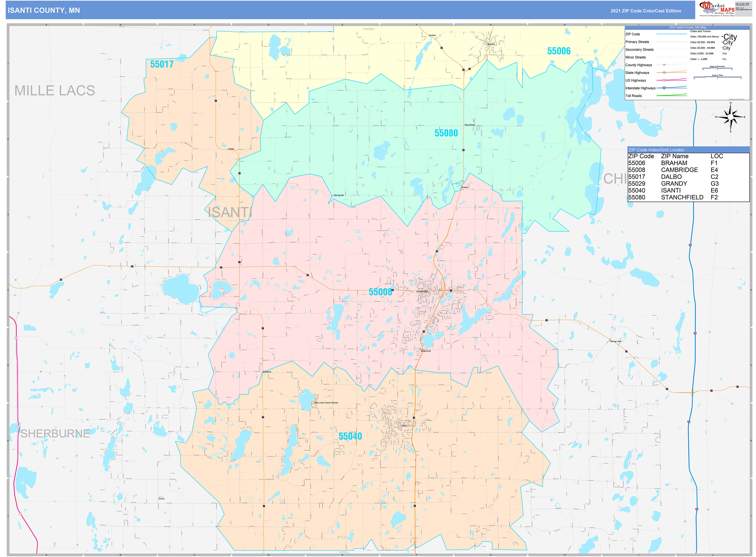Select the State Highways route marker icon
This screenshot has width=756, height=557.
click(x=664, y=72)
